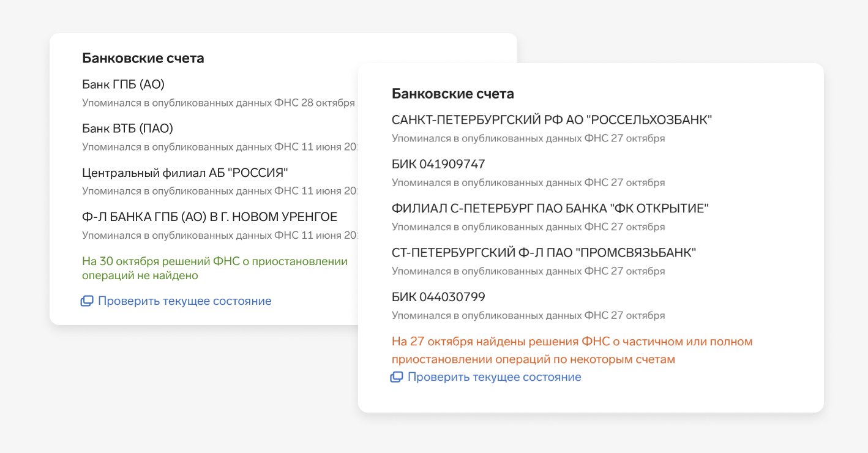Open 'Проверить текущее состояние' under the orange warning
The width and height of the screenshot is (868, 453).
tap(494, 377)
